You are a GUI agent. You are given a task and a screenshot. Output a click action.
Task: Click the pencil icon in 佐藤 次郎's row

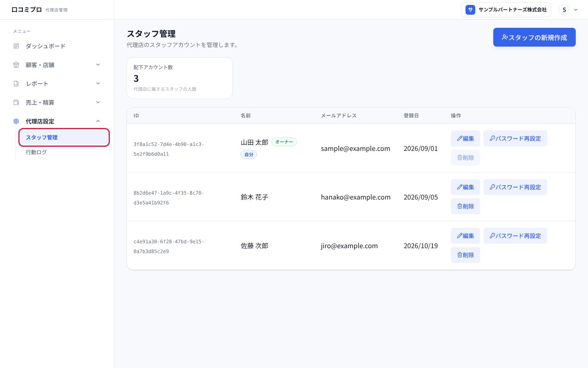(460, 236)
